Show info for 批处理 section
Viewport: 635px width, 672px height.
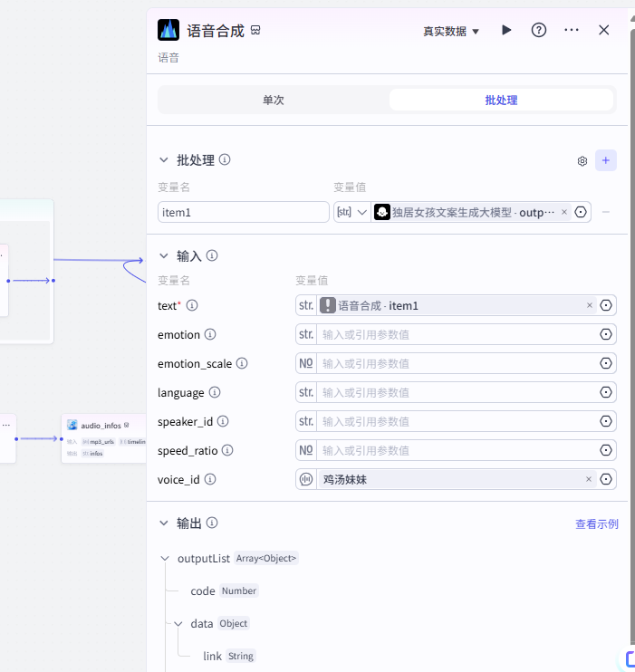point(225,159)
